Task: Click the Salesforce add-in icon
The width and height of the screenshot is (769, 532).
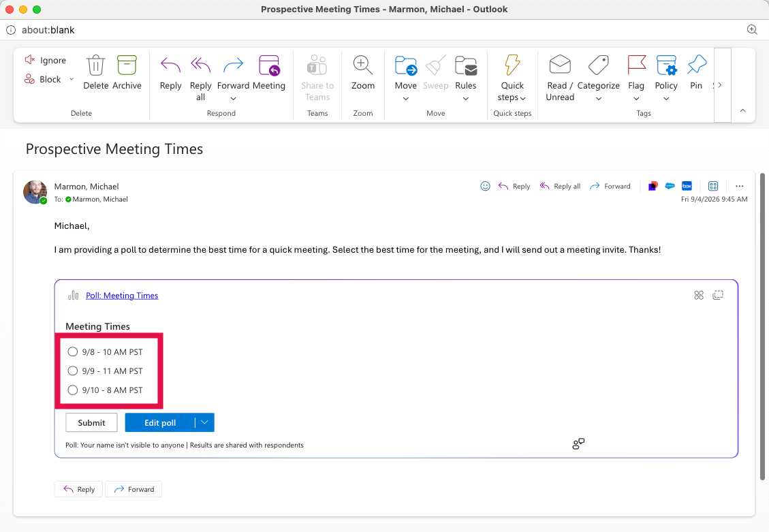Action: [x=670, y=186]
